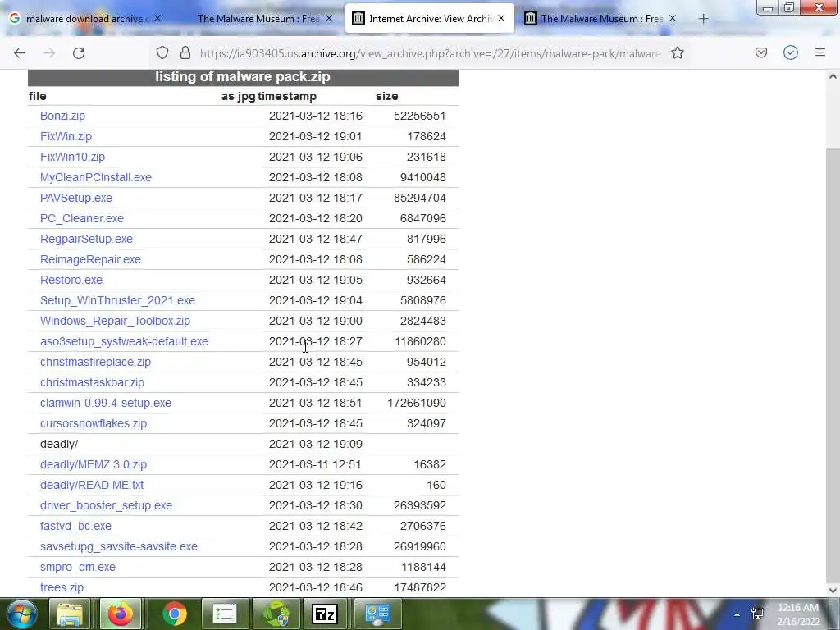
Task: Click the circular checkmark toolbar icon
Action: point(791,52)
